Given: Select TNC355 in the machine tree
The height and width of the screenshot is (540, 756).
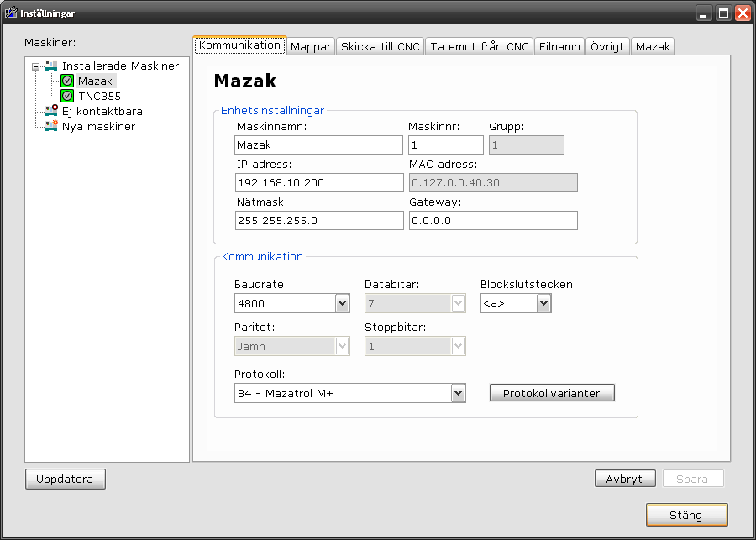Looking at the screenshot, I should click(99, 96).
